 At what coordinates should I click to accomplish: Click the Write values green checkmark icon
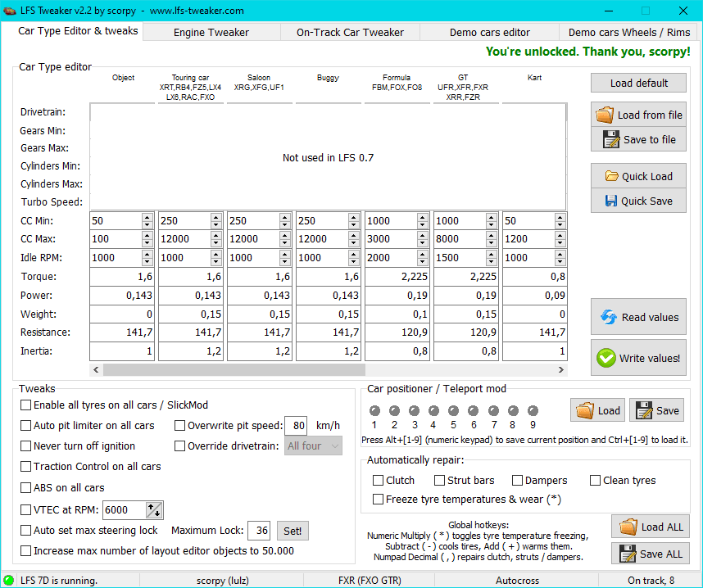(606, 358)
